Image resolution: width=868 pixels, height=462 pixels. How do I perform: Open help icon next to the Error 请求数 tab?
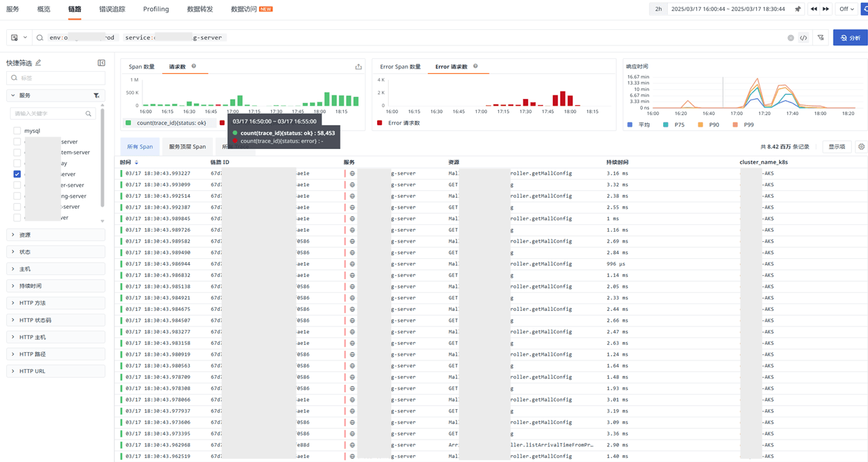pos(475,66)
